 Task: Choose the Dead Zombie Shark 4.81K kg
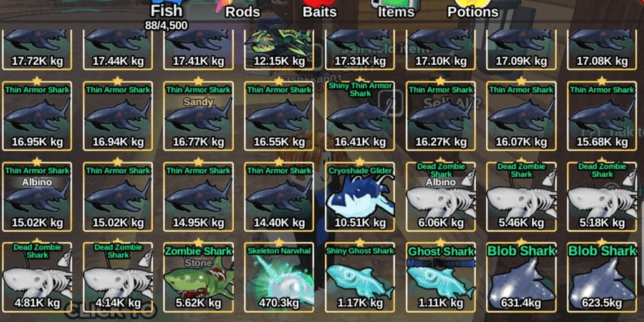[37, 278]
